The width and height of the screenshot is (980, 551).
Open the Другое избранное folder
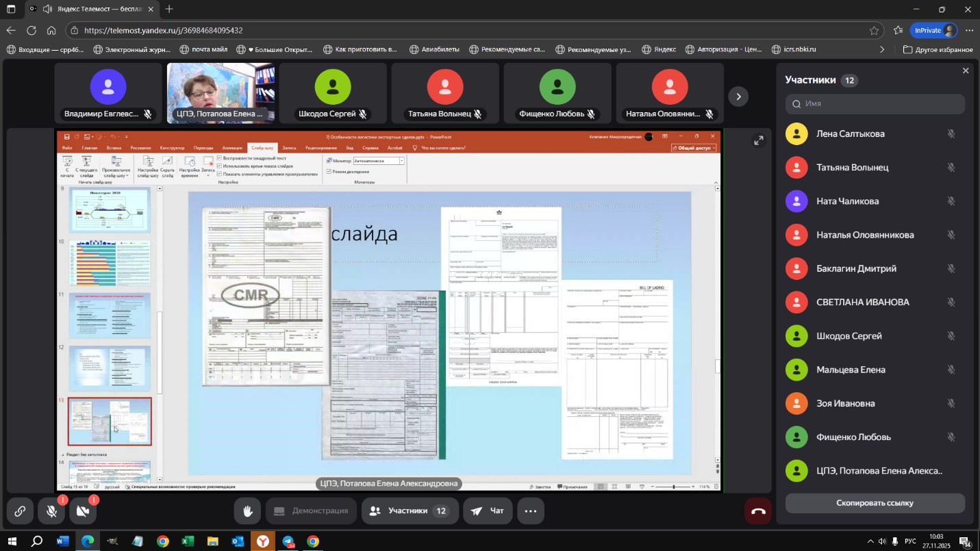938,49
